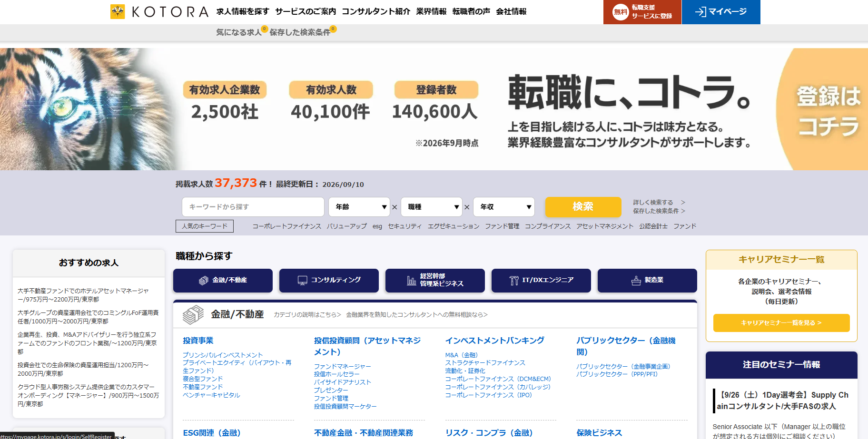The width and height of the screenshot is (868, 439).
Task: Click keyword コンプライアンス
Action: coord(548,226)
